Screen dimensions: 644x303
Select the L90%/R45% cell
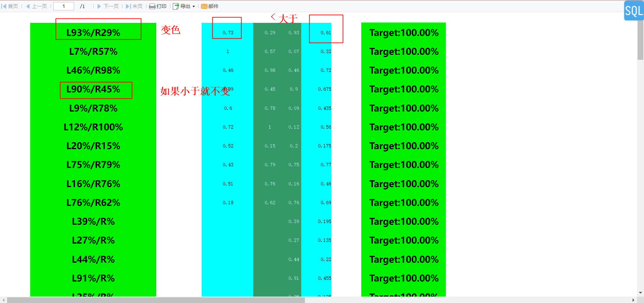pos(93,89)
